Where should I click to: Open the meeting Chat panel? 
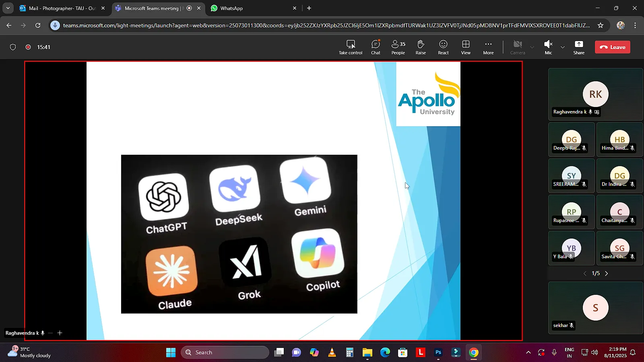coord(376,47)
